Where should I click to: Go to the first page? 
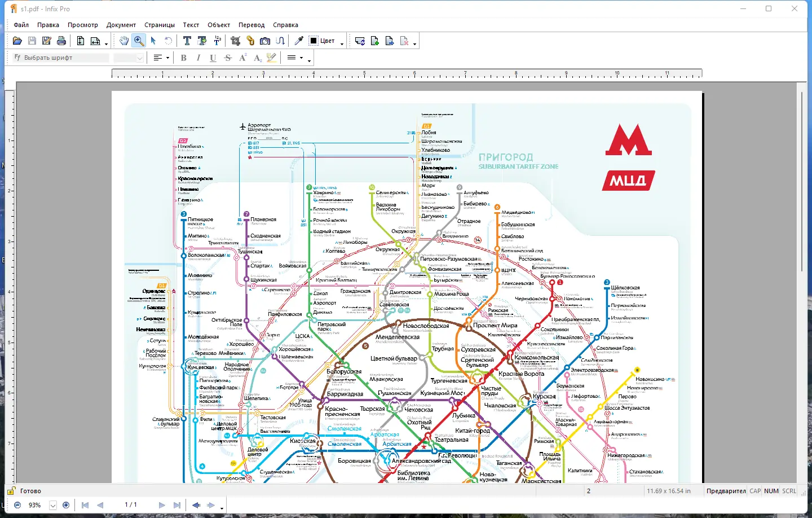click(x=85, y=505)
